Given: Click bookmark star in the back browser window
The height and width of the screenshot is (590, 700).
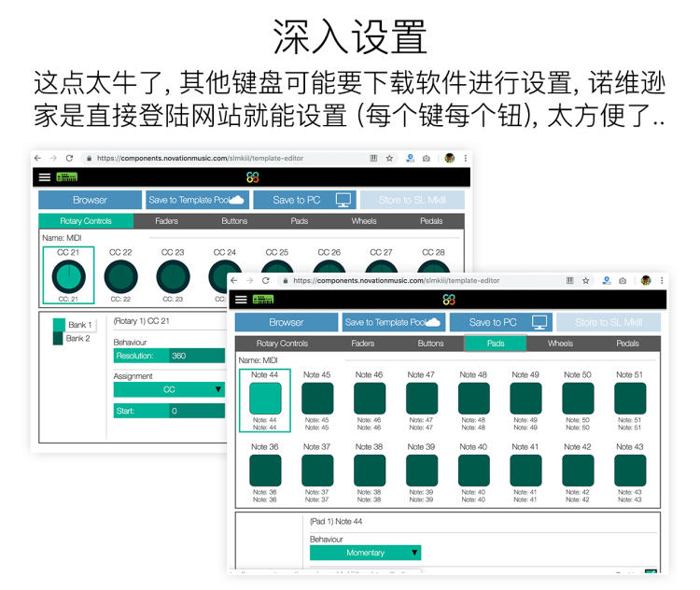Looking at the screenshot, I should (389, 158).
